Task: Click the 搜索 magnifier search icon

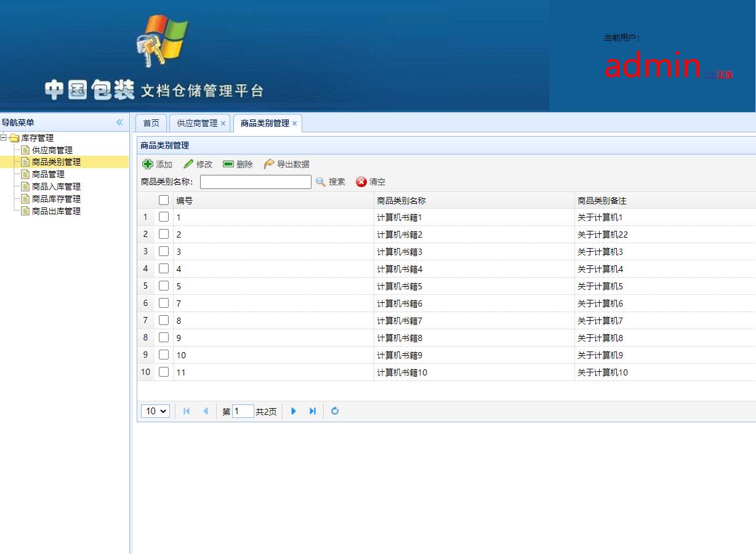Action: [321, 182]
